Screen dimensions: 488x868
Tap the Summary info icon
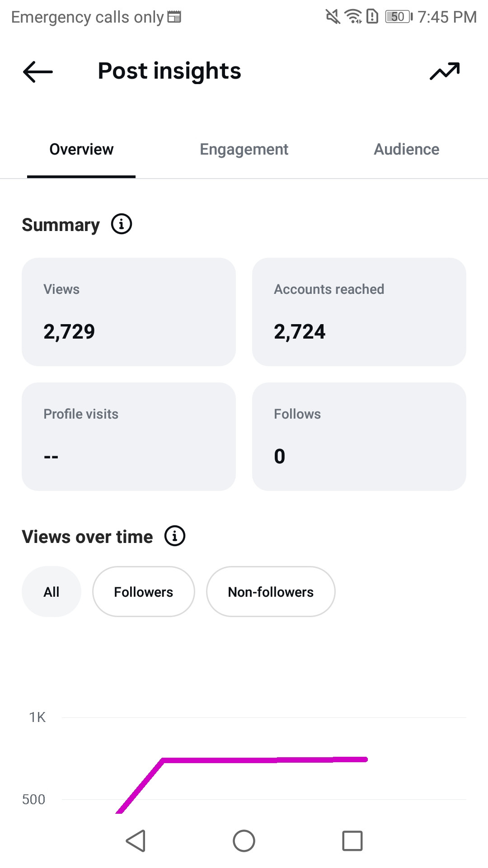[x=122, y=224]
